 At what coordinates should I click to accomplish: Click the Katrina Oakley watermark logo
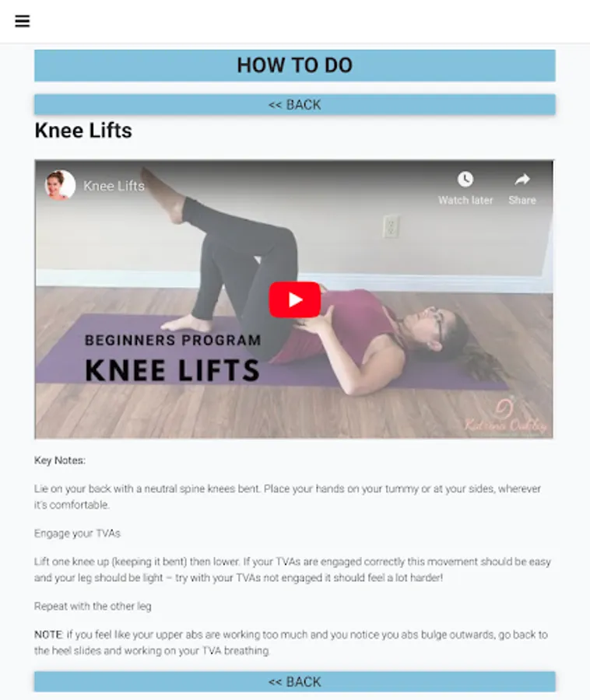coord(506,416)
